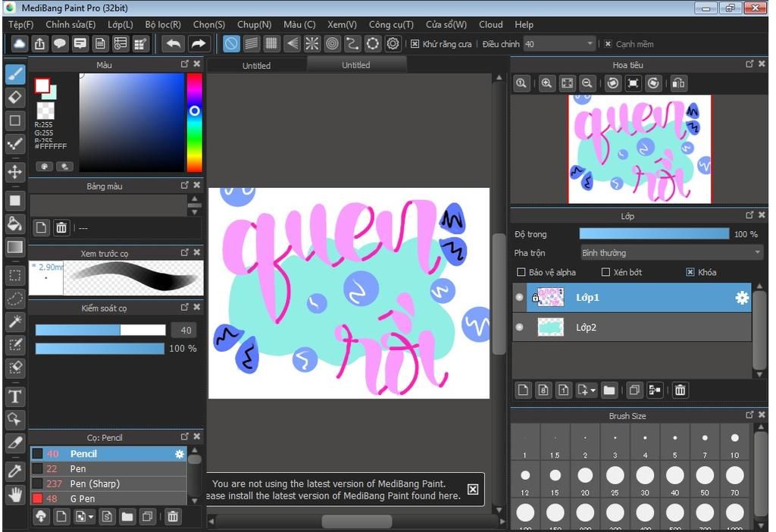Image resolution: width=776 pixels, height=532 pixels.
Task: Open the add-brush dropdown arrow
Action: (x=91, y=517)
